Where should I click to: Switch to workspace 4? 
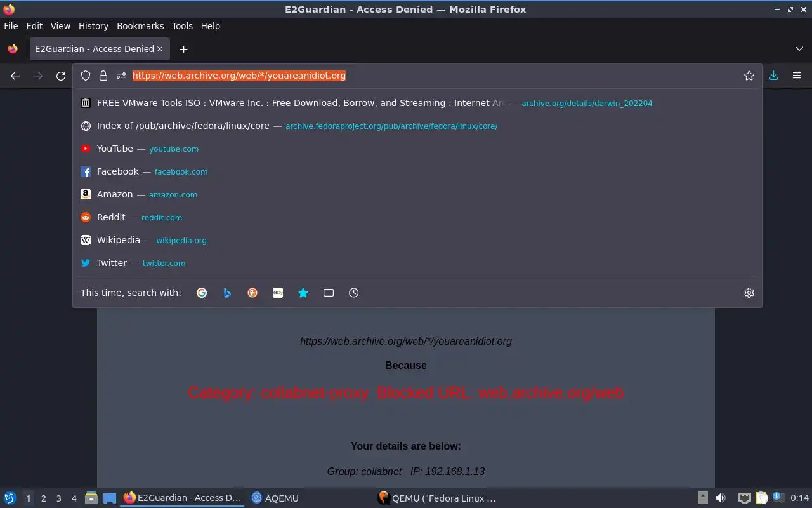click(74, 498)
